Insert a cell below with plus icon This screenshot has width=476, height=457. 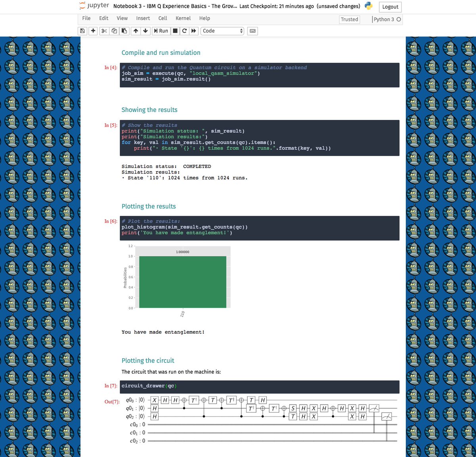(x=93, y=31)
